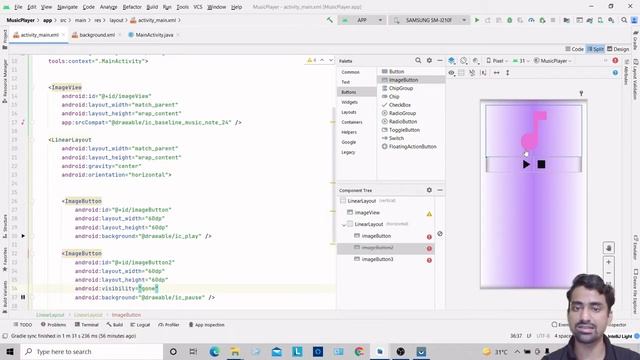Click warning icon beside ImageView in tree
The width and height of the screenshot is (640, 360).
[429, 213]
